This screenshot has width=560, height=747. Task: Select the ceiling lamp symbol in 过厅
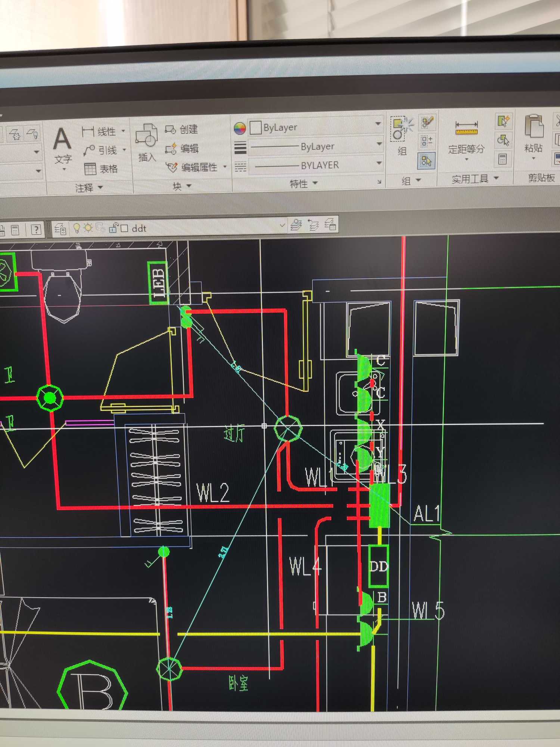coord(288,428)
